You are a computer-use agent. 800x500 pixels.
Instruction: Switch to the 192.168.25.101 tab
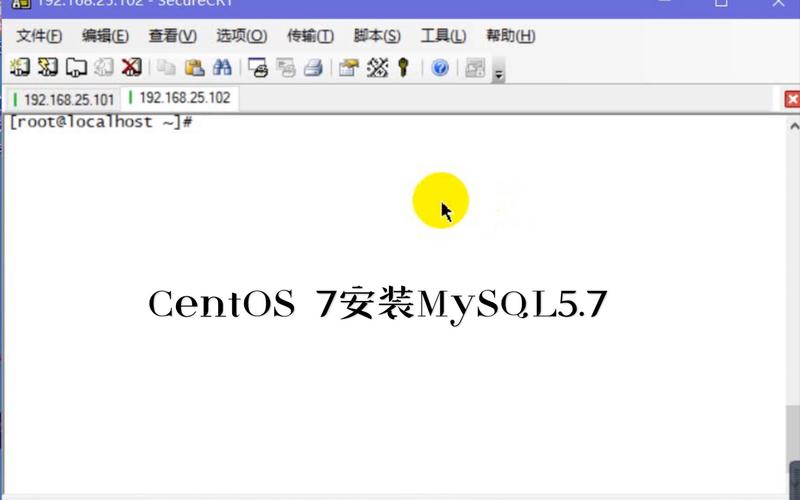(64, 99)
